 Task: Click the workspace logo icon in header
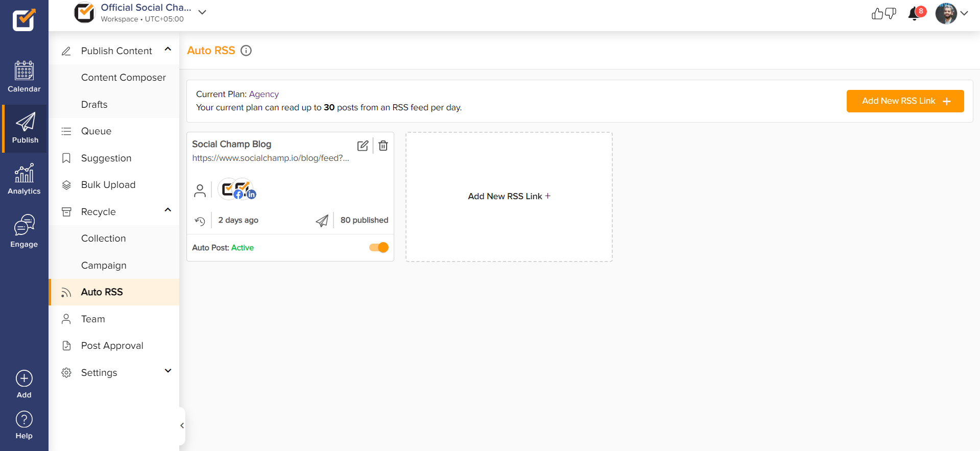point(85,13)
